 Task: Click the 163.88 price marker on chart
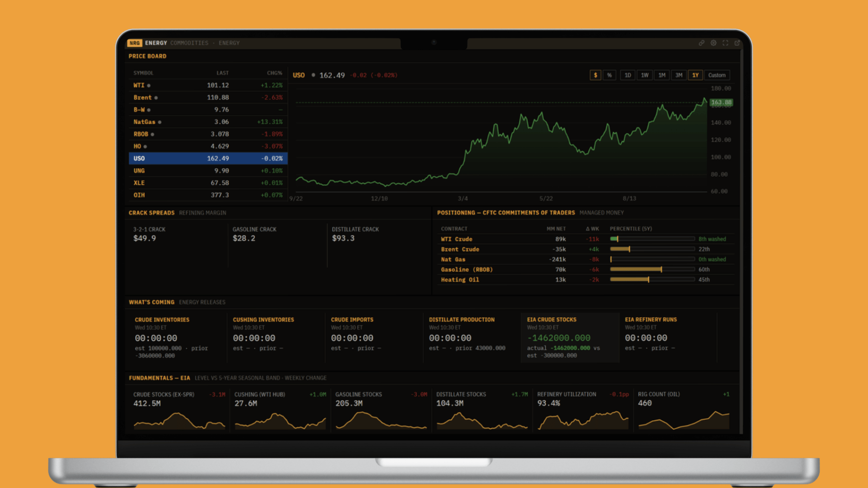(x=721, y=103)
